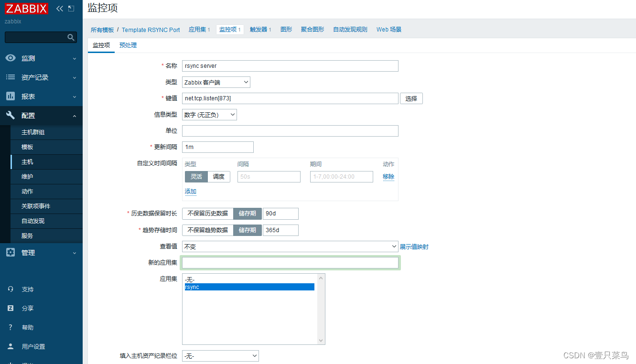Click Template RSYNC Port breadcrumb link
The height and width of the screenshot is (364, 636).
tap(151, 30)
